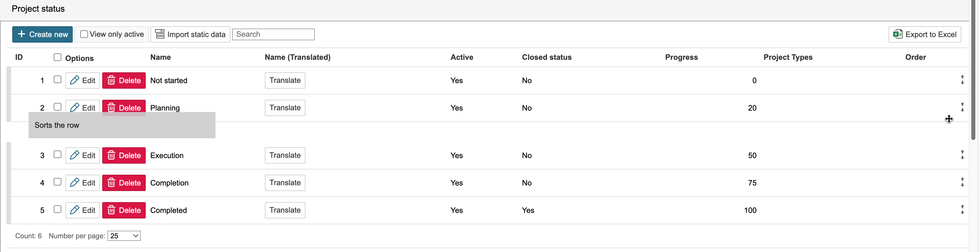The height and width of the screenshot is (252, 980).
Task: Click the Import static data icon
Action: coord(160,34)
